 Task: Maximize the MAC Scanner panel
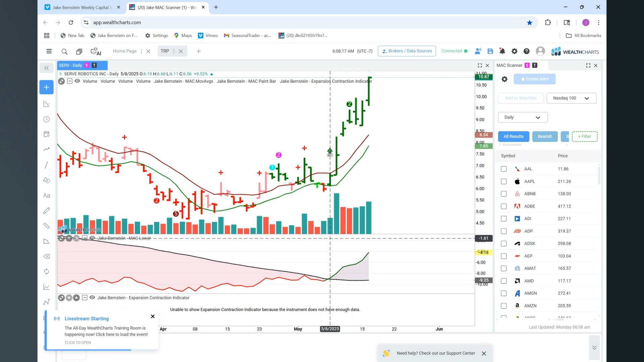pyautogui.click(x=588, y=66)
